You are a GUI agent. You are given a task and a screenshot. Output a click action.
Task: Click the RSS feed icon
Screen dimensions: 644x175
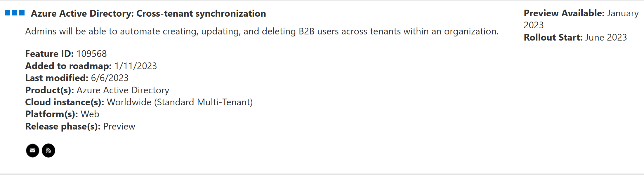pyautogui.click(x=48, y=150)
